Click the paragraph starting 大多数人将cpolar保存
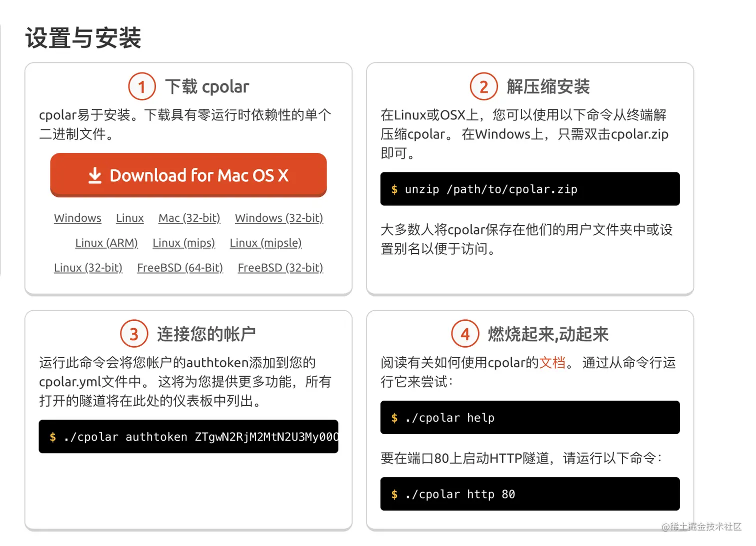The width and height of the screenshot is (756, 546). [x=526, y=239]
